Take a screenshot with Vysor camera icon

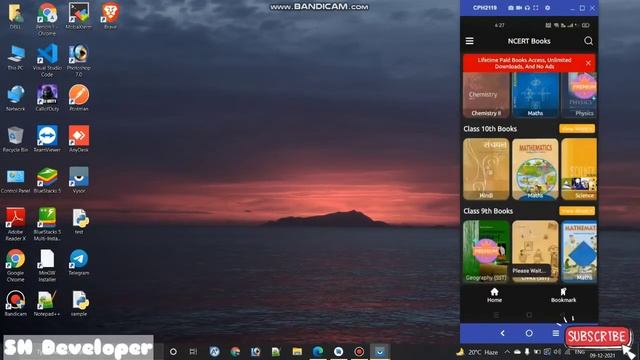pyautogui.click(x=511, y=8)
